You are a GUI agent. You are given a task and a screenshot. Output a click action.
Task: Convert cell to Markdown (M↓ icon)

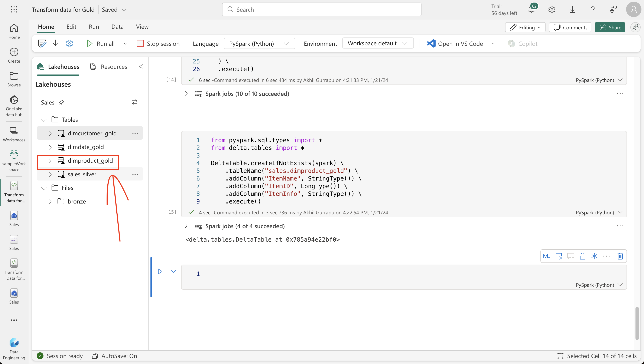pyautogui.click(x=546, y=256)
